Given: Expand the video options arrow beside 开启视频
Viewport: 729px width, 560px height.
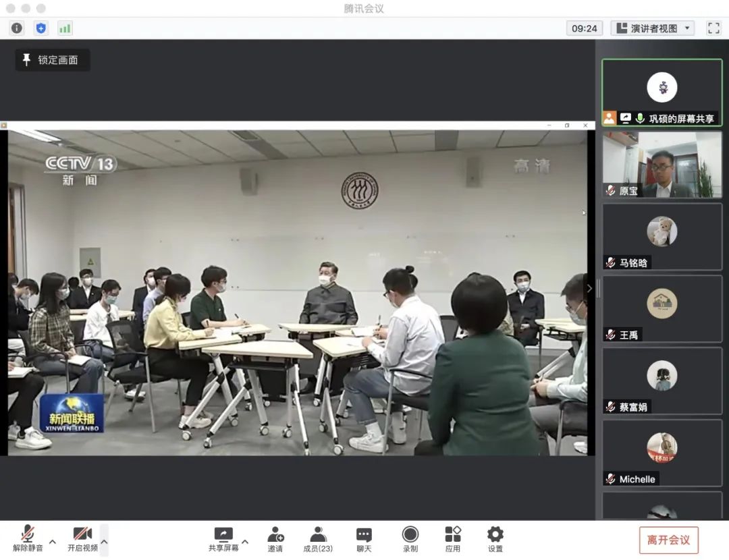Looking at the screenshot, I should (x=104, y=541).
